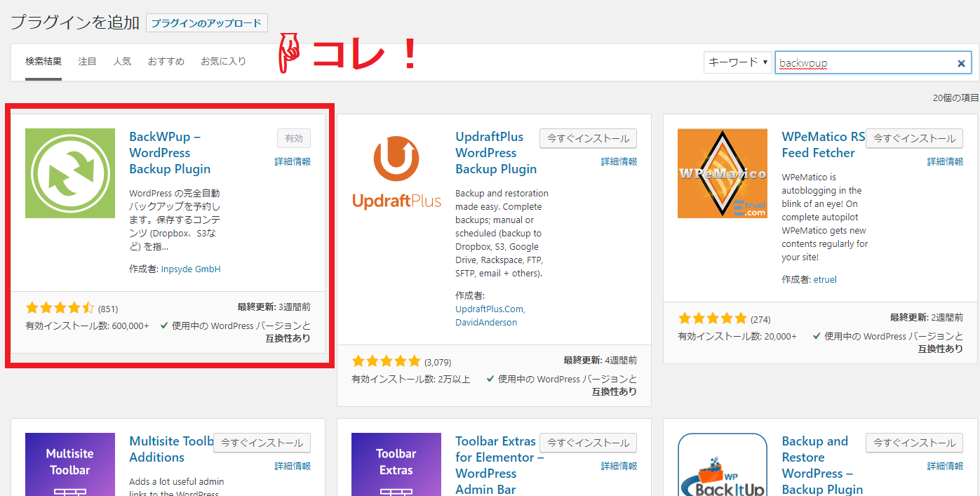
Task: Visit author link etruel
Action: [825, 279]
